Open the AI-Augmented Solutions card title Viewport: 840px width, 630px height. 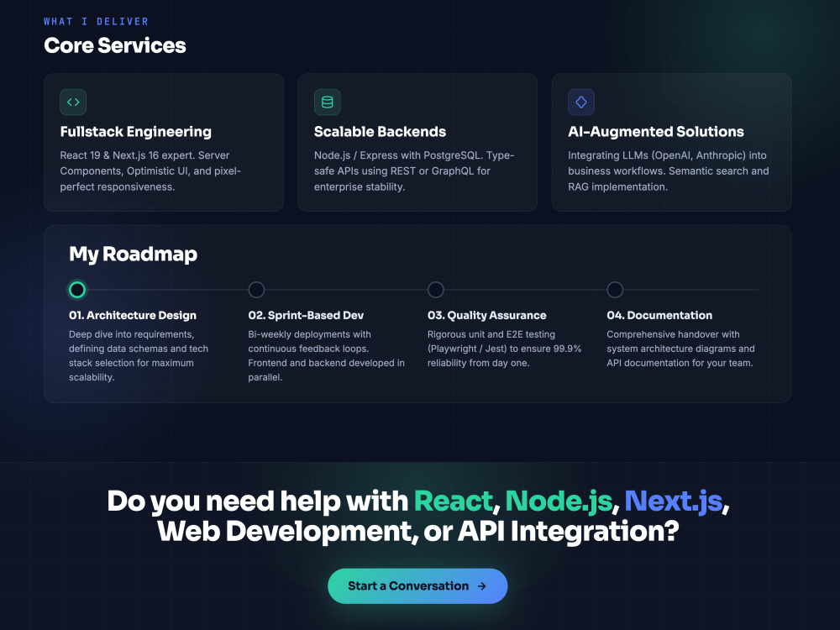point(656,132)
